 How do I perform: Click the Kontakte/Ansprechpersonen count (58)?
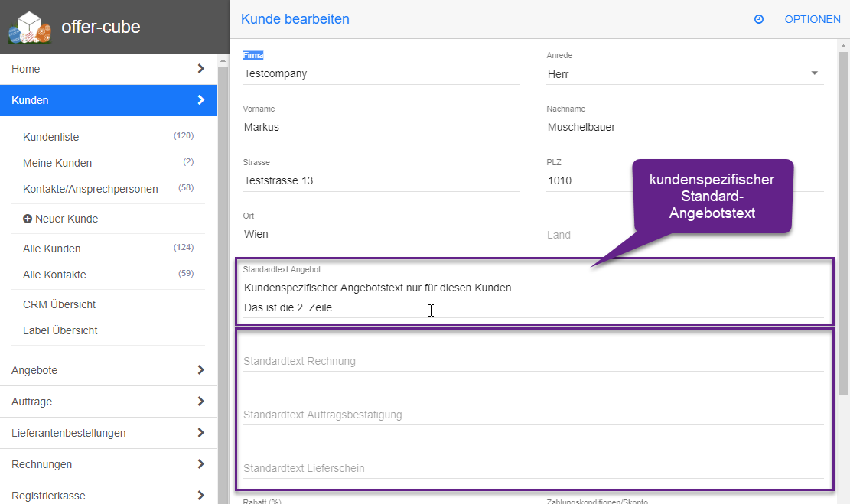(186, 187)
